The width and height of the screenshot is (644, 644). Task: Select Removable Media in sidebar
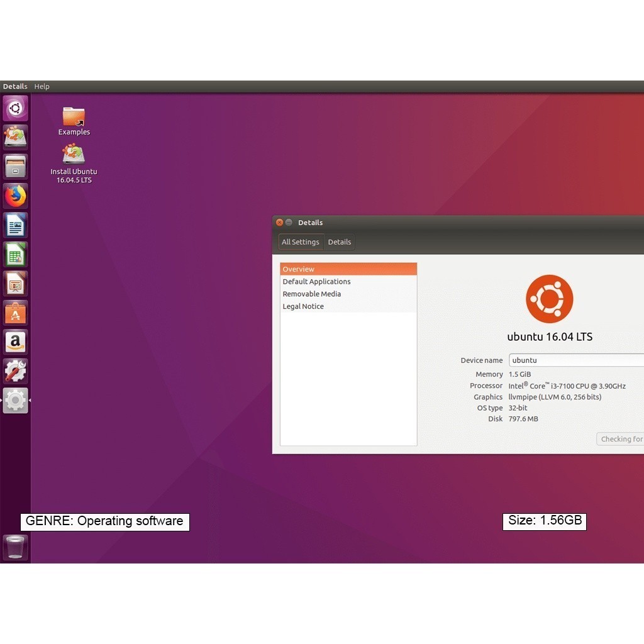311,294
